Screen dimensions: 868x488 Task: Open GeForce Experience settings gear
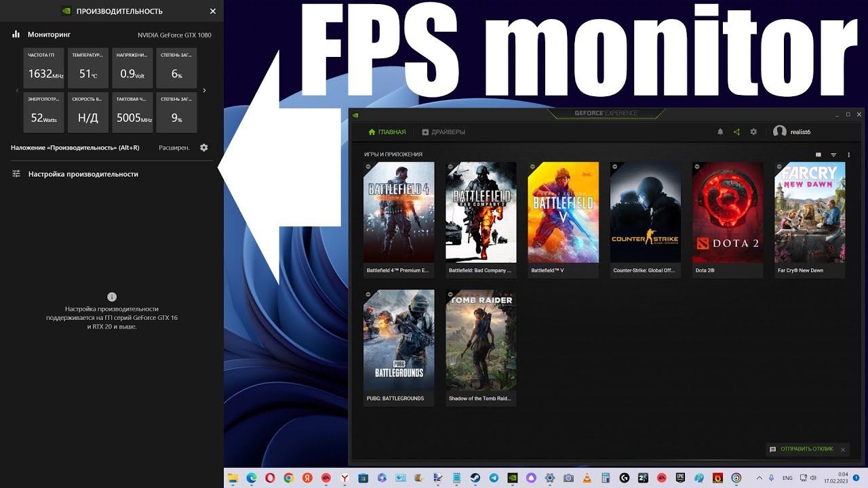(x=753, y=132)
